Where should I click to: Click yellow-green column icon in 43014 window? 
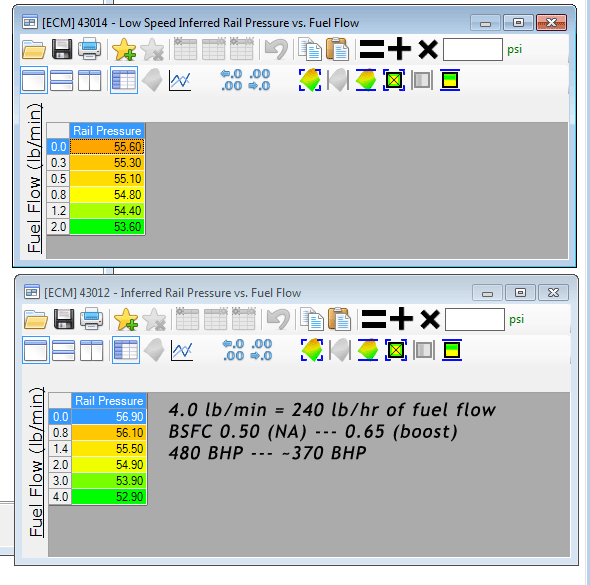[x=450, y=80]
